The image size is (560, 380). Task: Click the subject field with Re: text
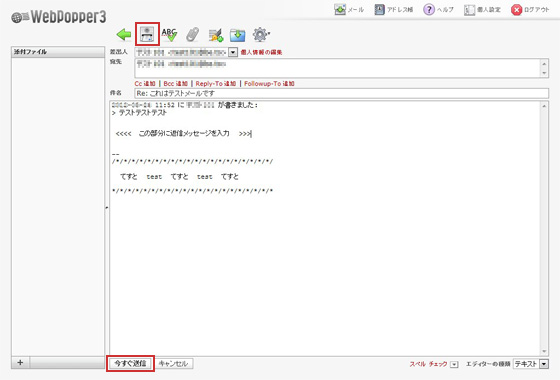[x=341, y=93]
